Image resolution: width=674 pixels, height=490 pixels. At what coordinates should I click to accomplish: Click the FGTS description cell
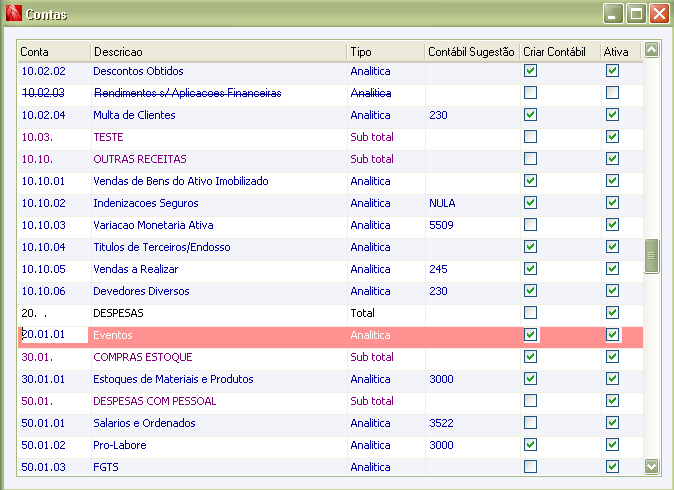[106, 467]
